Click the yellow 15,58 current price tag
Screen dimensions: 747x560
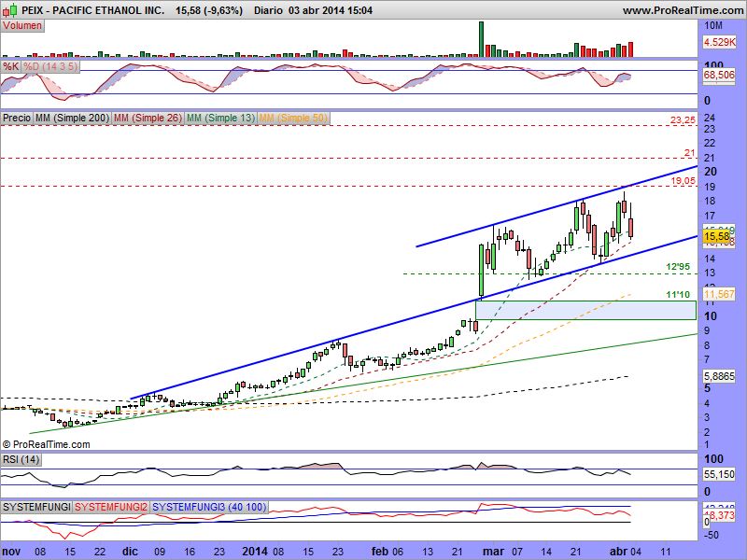tap(716, 237)
